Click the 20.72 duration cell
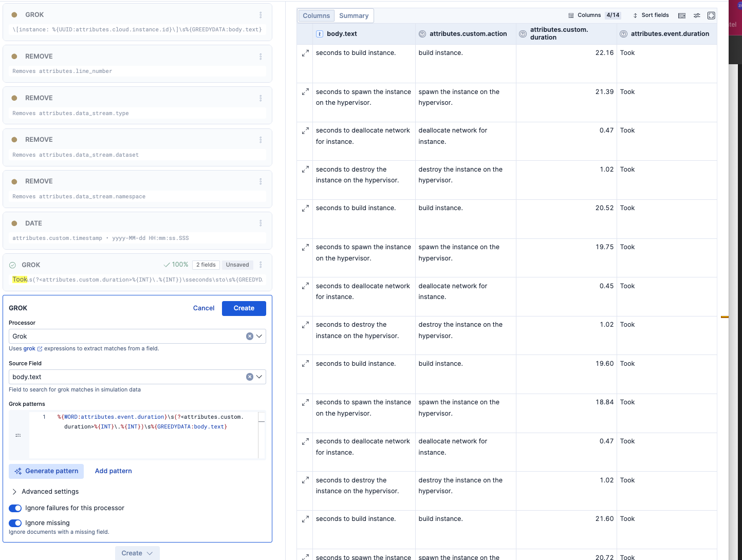Viewport: 742px width, 560px height. (x=567, y=555)
